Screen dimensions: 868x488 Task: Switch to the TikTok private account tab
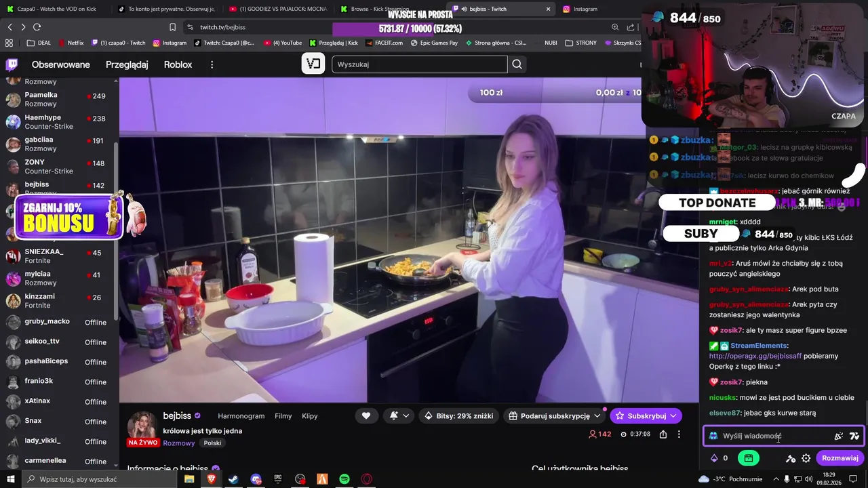coord(166,9)
